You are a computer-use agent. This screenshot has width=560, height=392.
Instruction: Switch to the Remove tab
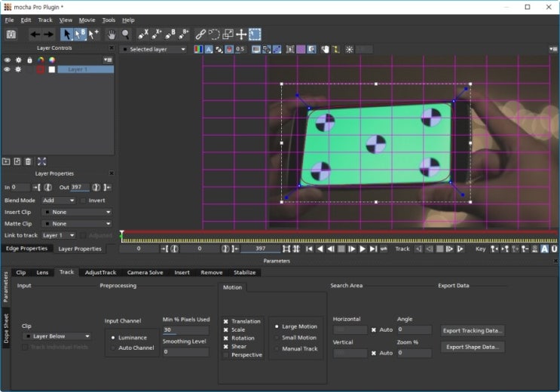click(x=212, y=273)
